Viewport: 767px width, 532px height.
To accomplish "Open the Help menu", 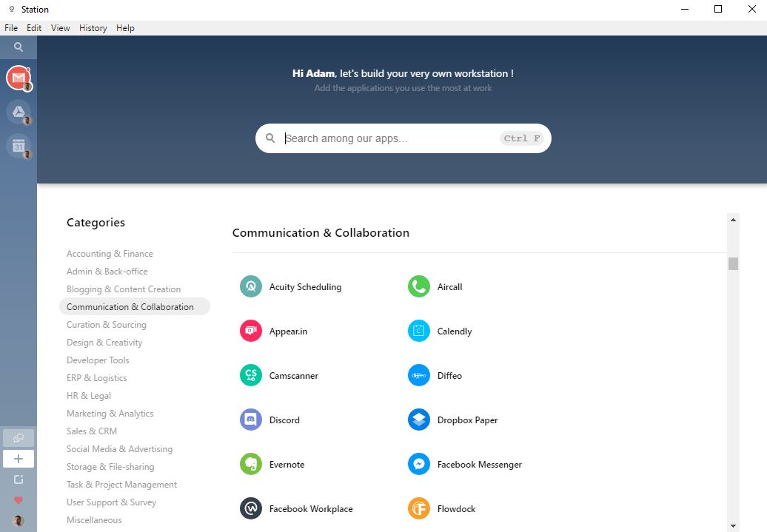I will 125,28.
